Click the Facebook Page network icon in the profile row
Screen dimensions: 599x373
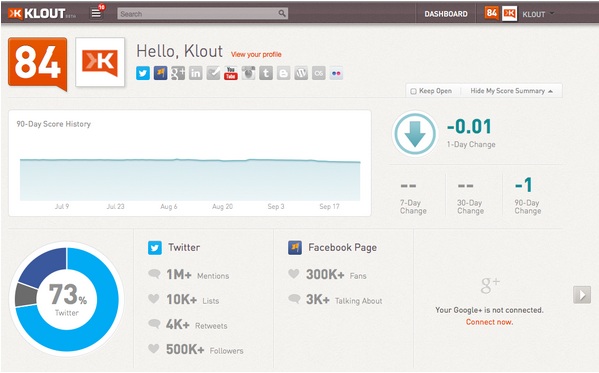coord(160,73)
